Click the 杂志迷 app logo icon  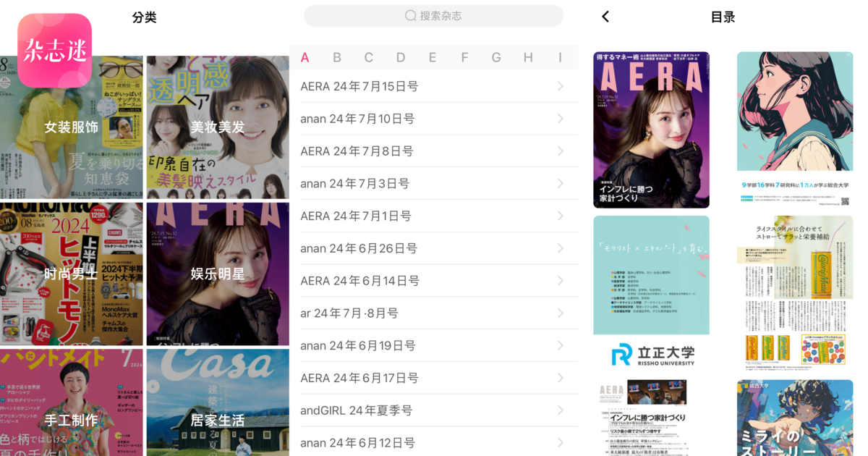pos(55,50)
